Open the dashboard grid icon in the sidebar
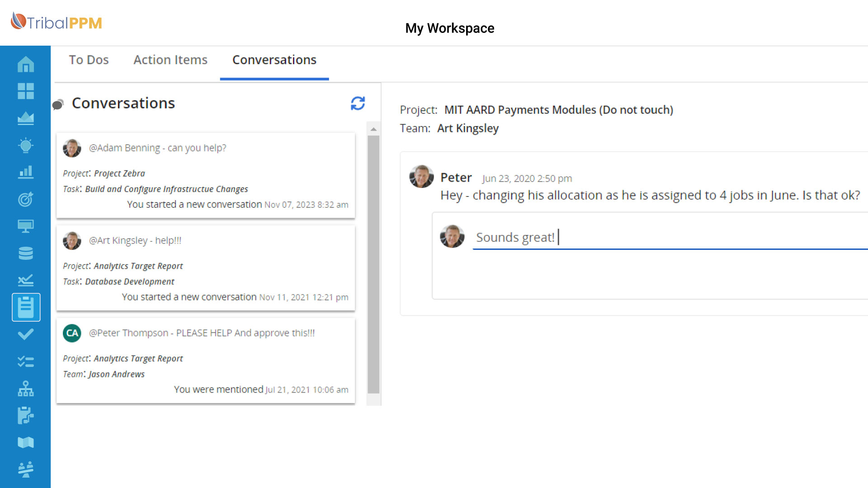The height and width of the screenshot is (488, 868). click(26, 91)
